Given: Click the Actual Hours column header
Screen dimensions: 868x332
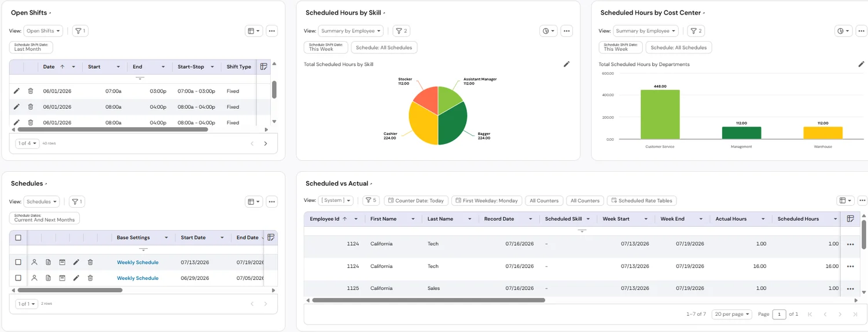Looking at the screenshot, I should (x=731, y=219).
